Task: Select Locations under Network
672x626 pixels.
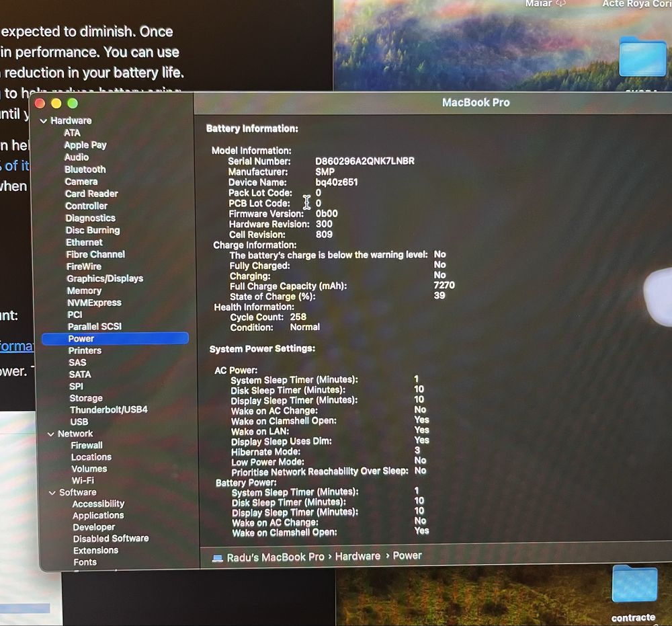Action: (91, 457)
